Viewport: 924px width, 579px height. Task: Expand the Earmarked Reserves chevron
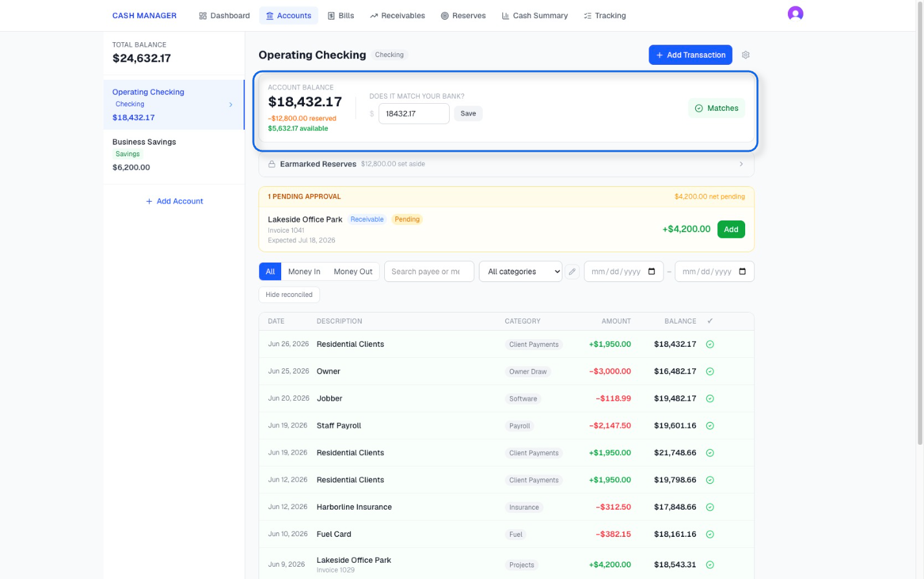click(x=741, y=164)
